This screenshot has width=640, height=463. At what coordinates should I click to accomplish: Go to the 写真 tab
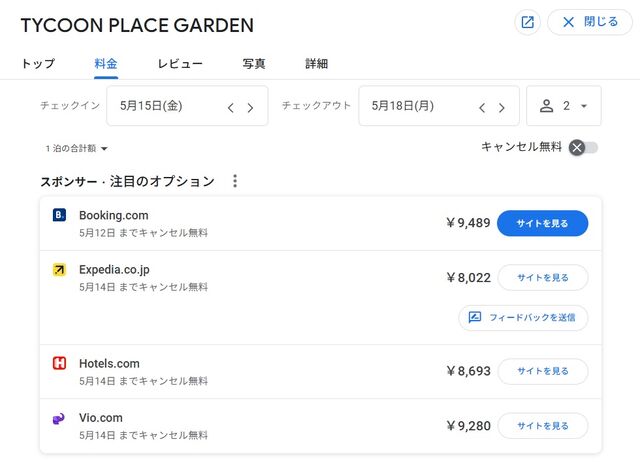(254, 64)
